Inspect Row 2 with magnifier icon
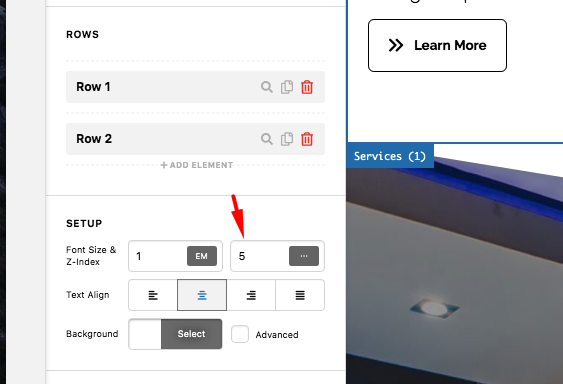 (266, 139)
